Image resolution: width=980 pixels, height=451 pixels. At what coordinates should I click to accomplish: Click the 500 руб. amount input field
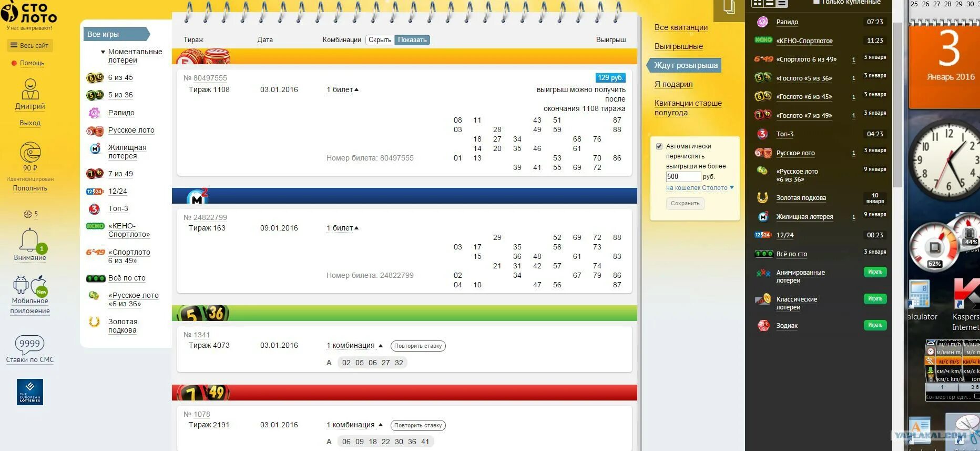(x=683, y=177)
